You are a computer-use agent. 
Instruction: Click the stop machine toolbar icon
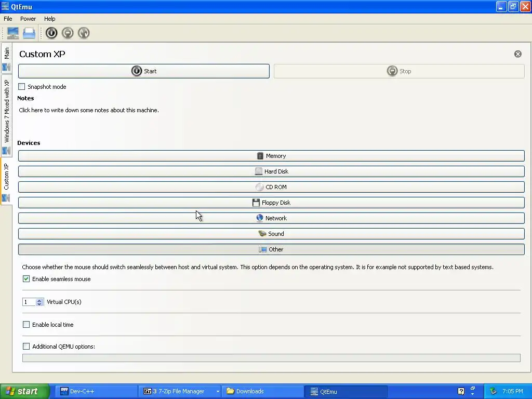coord(68,33)
